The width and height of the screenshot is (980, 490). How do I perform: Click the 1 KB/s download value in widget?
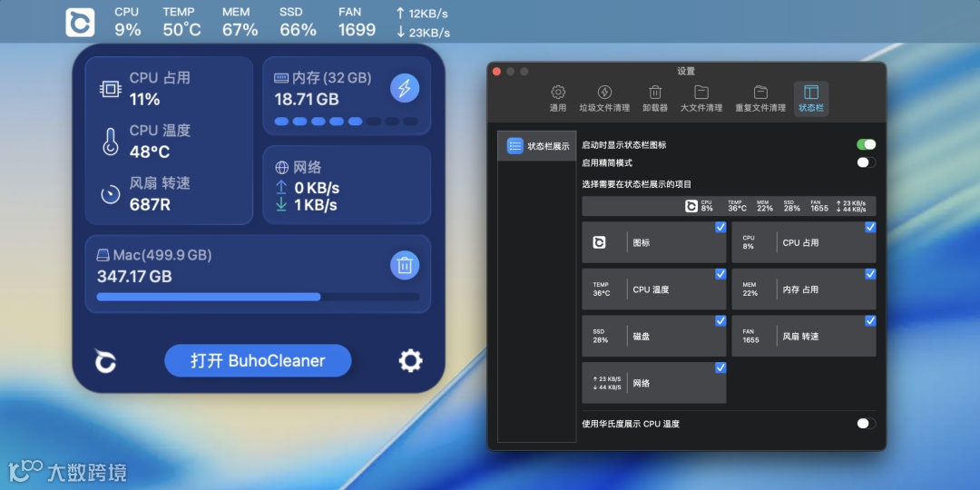tap(316, 205)
